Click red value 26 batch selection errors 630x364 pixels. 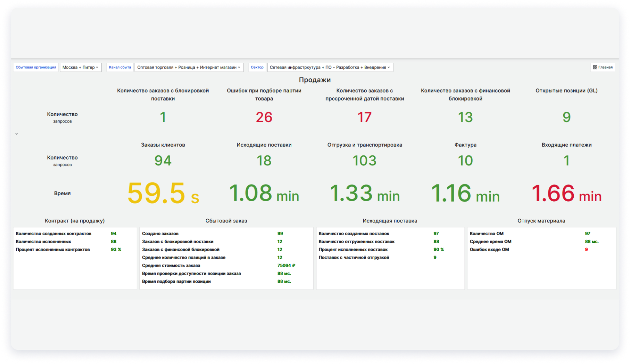click(264, 117)
